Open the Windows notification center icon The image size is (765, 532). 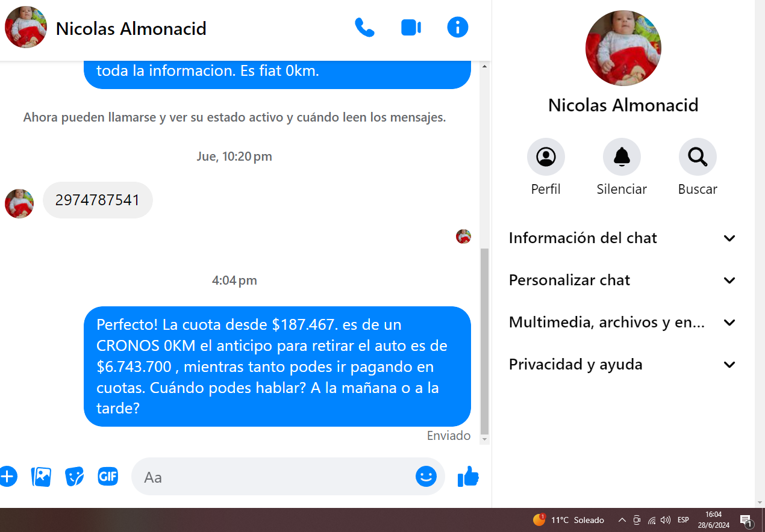tap(746, 521)
